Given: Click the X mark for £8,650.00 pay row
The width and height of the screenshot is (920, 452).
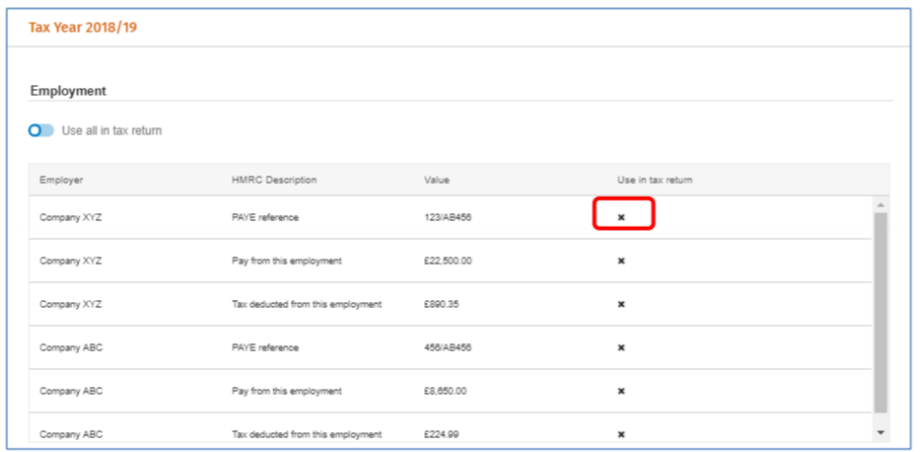Looking at the screenshot, I should pyautogui.click(x=621, y=391).
